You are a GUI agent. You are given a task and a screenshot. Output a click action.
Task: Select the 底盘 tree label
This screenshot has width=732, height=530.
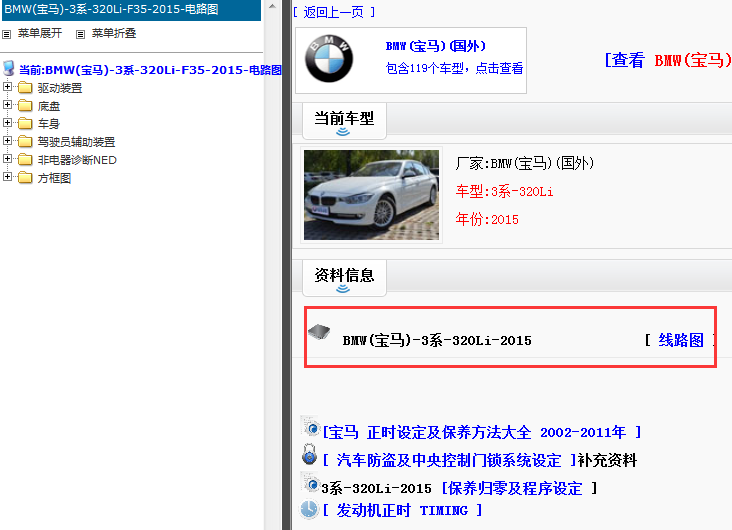[49, 106]
